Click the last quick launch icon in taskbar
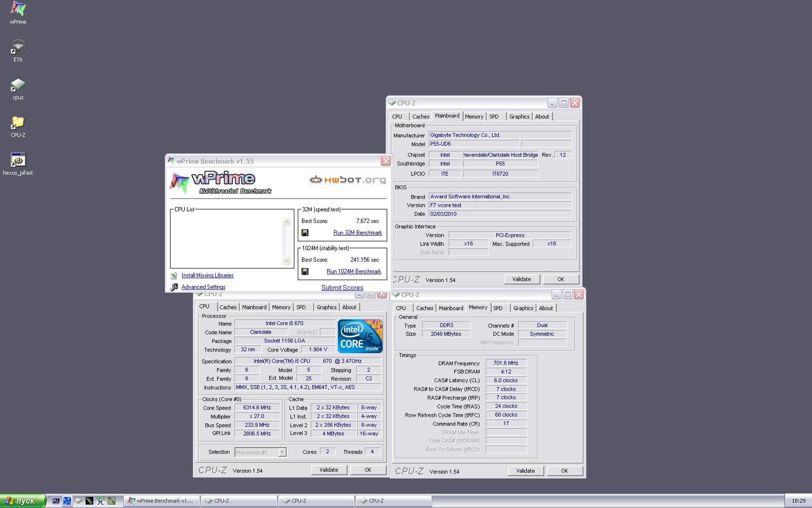The width and height of the screenshot is (812, 508). [112, 501]
